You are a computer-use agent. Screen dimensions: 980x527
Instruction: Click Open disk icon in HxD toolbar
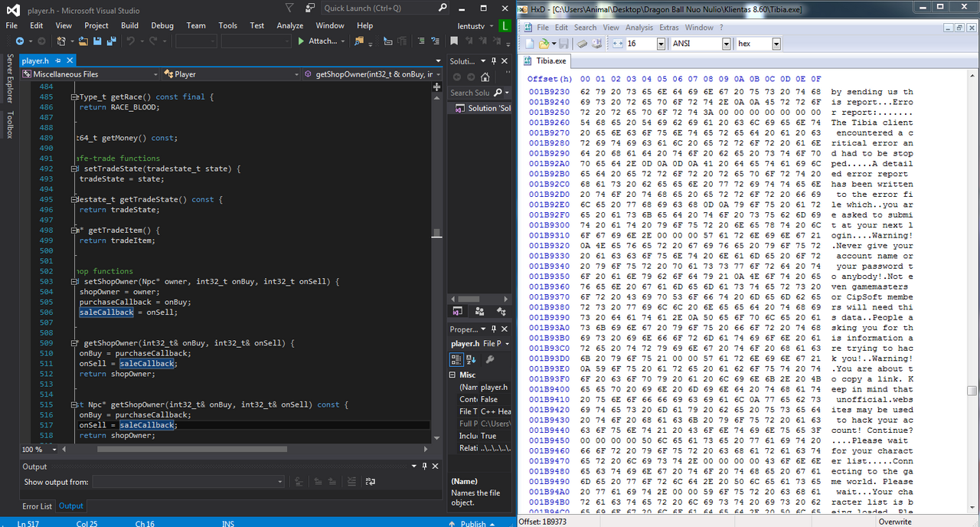click(x=596, y=44)
